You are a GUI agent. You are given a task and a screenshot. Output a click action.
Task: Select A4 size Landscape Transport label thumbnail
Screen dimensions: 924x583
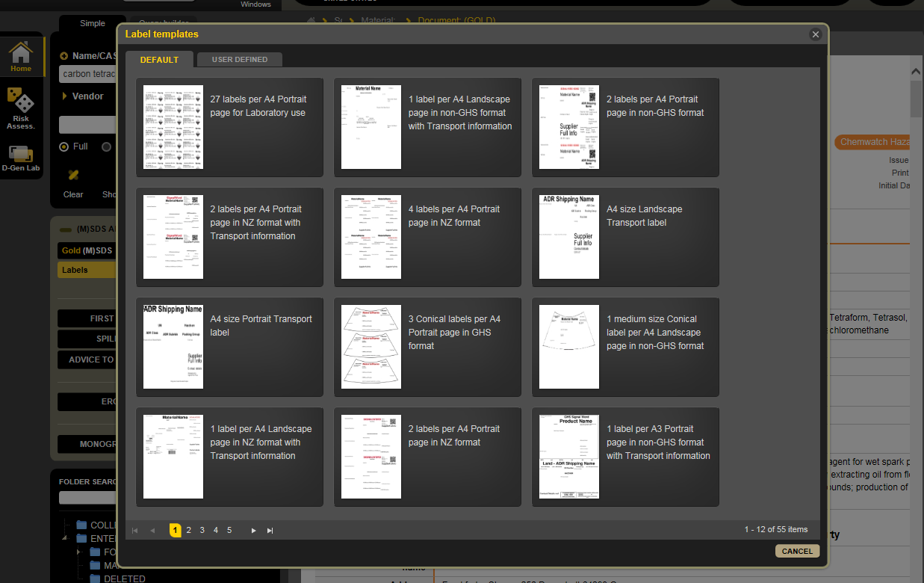point(569,237)
